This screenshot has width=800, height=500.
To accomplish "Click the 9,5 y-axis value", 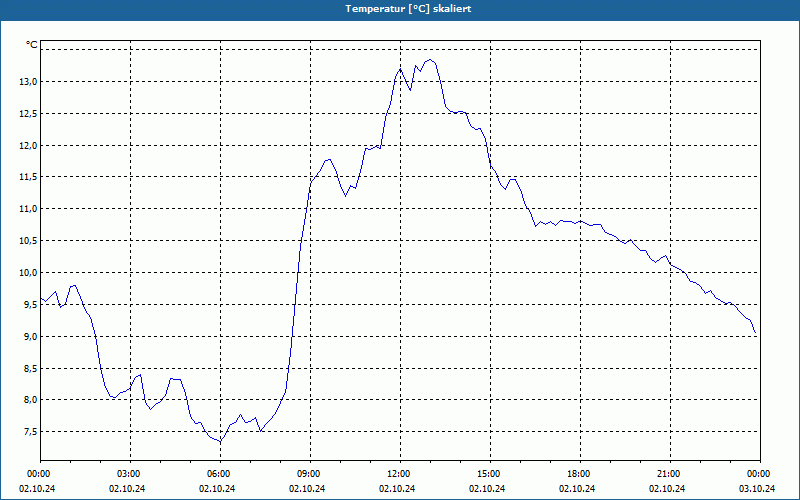I will click(30, 305).
